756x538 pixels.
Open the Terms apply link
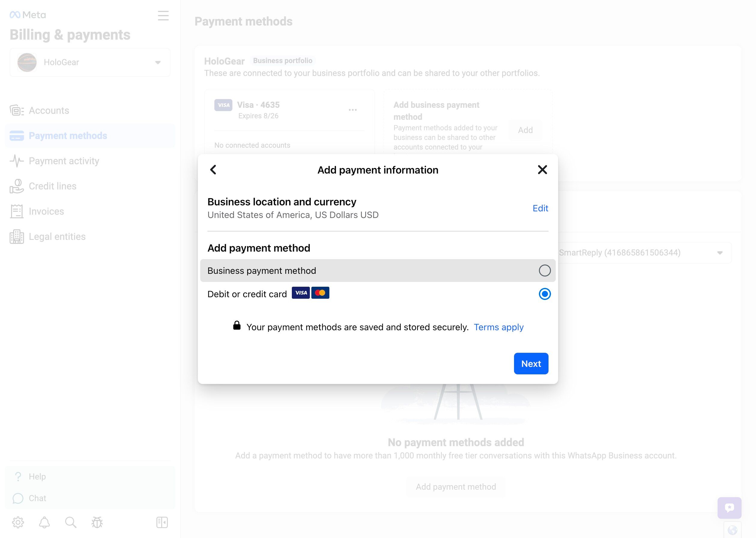click(x=498, y=327)
